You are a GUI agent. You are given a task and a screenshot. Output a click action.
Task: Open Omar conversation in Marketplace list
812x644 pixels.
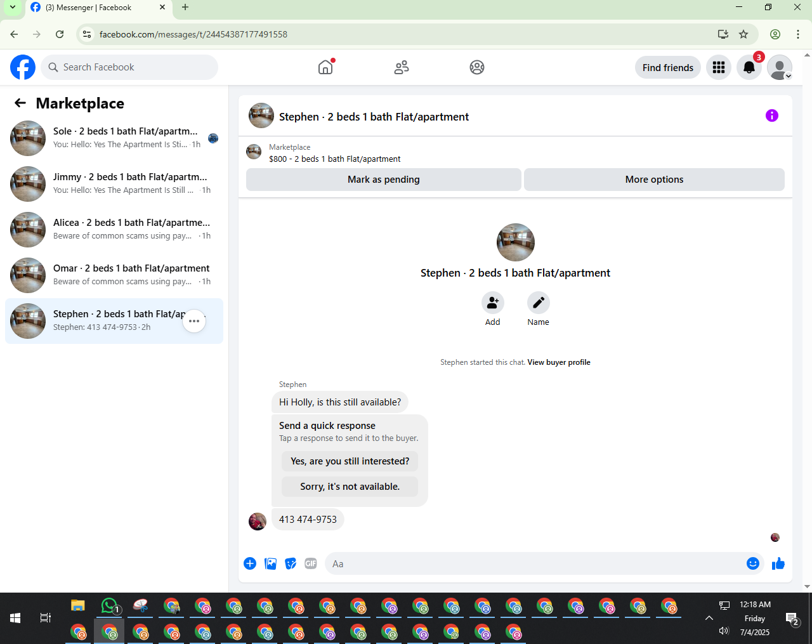pyautogui.click(x=114, y=275)
